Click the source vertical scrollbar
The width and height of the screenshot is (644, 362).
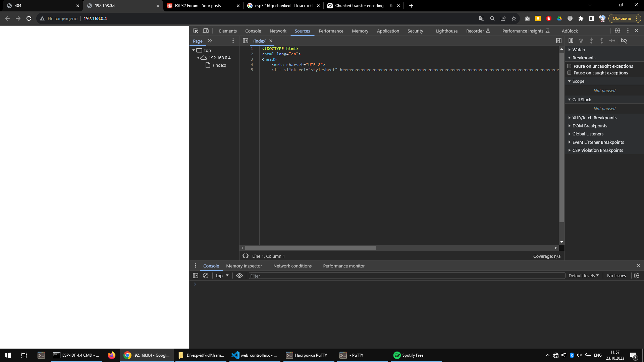coord(561,137)
